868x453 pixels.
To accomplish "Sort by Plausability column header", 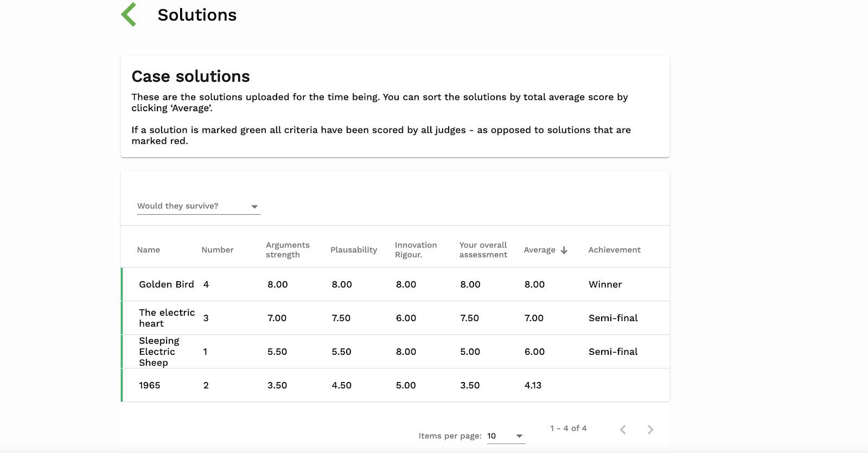I will pos(353,250).
